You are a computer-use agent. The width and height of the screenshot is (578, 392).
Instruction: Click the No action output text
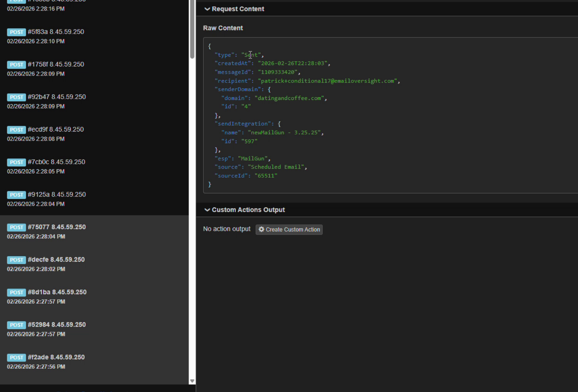(x=227, y=229)
